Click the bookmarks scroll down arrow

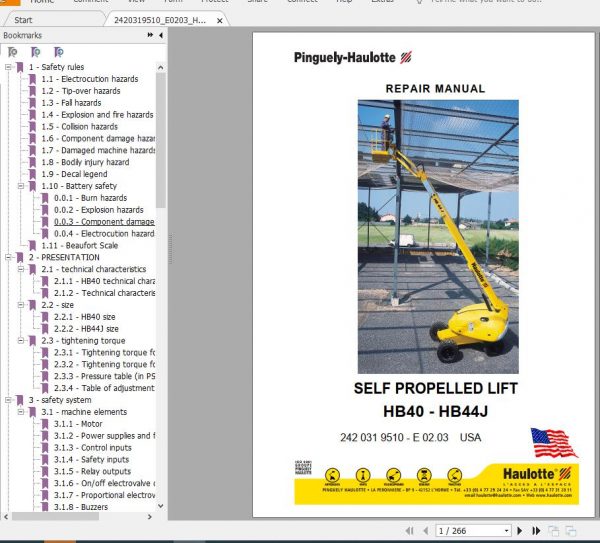(x=161, y=506)
